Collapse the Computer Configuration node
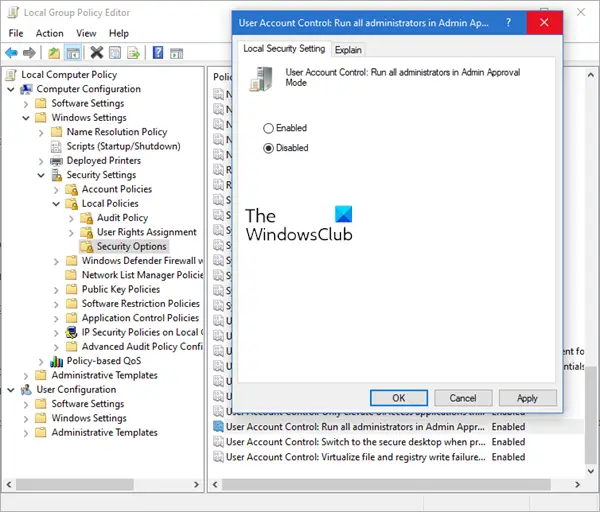The width and height of the screenshot is (600, 512). 11,90
